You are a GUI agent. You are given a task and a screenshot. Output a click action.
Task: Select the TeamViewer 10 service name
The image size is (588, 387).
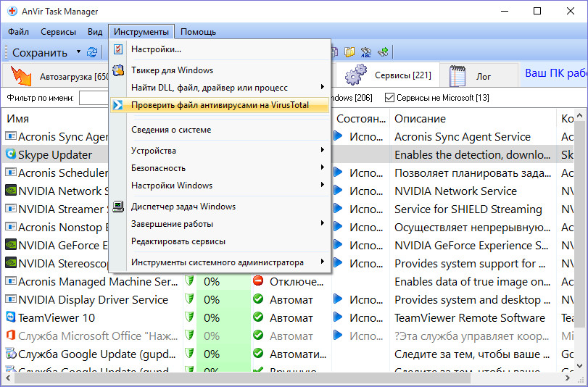point(57,317)
